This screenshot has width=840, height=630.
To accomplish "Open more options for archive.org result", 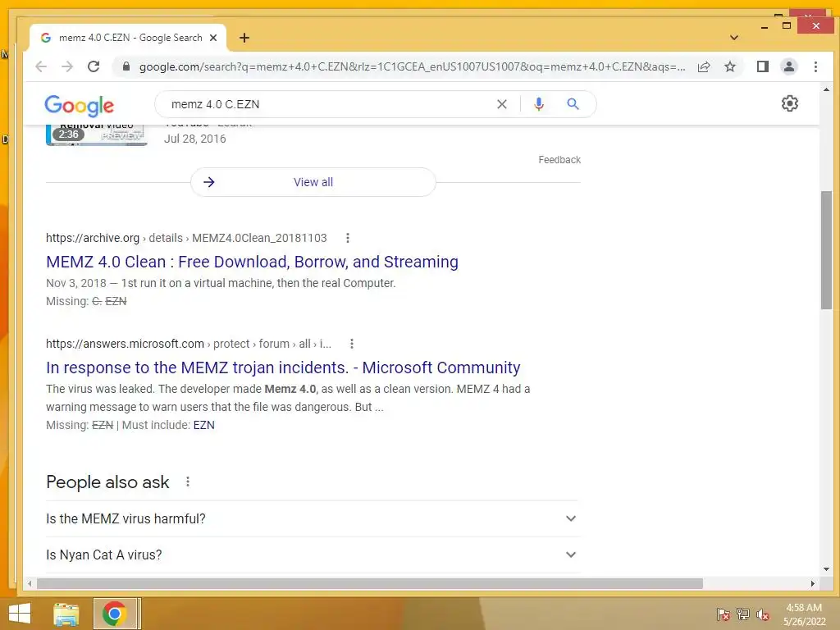I will point(348,238).
